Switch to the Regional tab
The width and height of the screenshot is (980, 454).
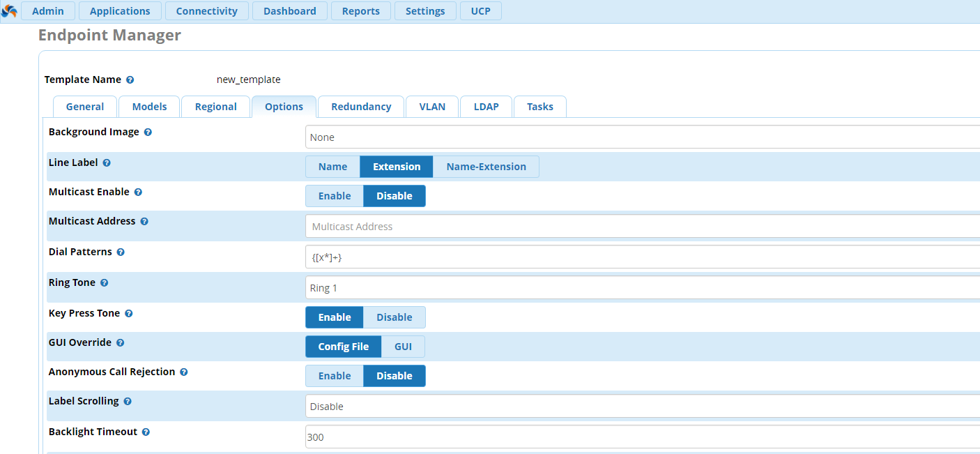tap(216, 107)
